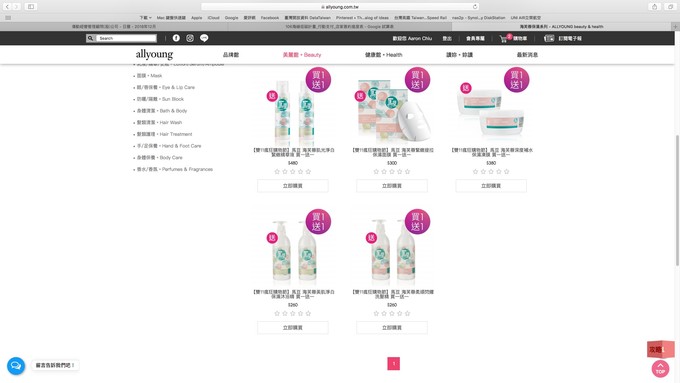This screenshot has width=680, height=383.
Task: Open the Perfumes & Fragrances category
Action: pos(175,169)
